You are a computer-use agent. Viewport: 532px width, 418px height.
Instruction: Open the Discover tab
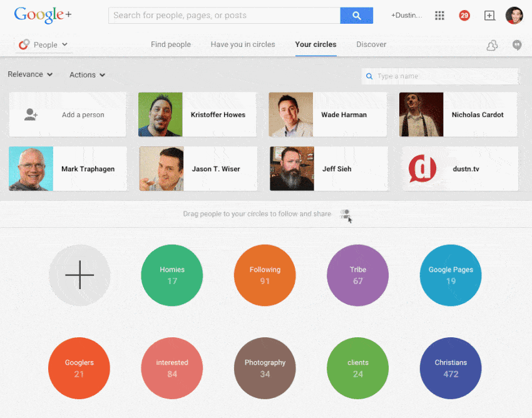(371, 44)
